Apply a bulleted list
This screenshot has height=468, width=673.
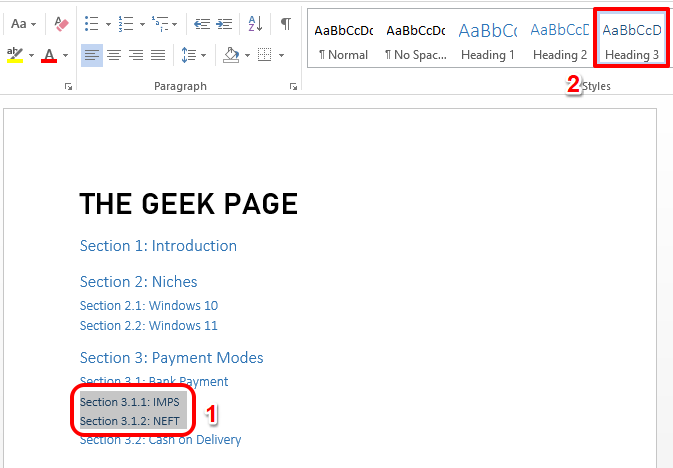(x=92, y=24)
